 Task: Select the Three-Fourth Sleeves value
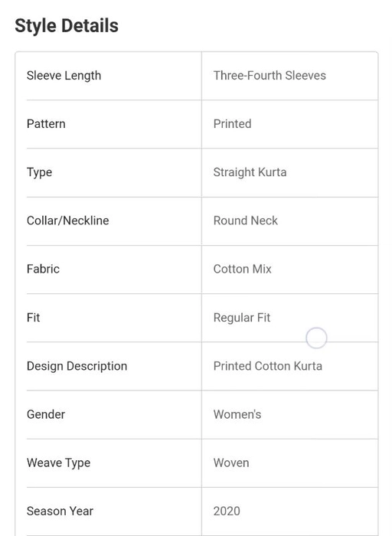click(269, 76)
